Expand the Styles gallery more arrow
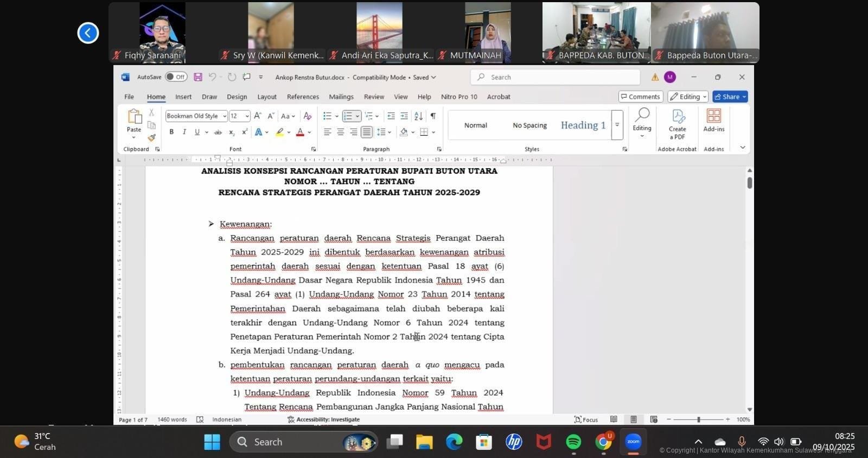Image resolution: width=868 pixels, height=458 pixels. [617, 125]
